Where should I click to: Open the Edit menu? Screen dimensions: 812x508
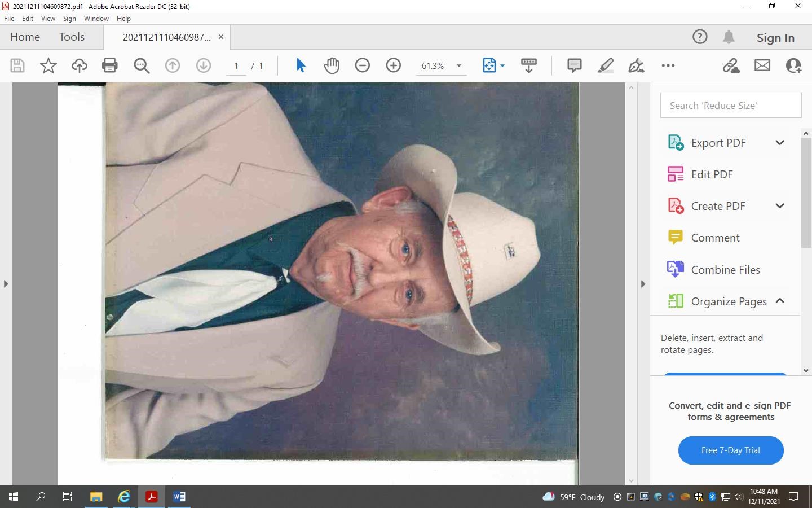click(27, 18)
